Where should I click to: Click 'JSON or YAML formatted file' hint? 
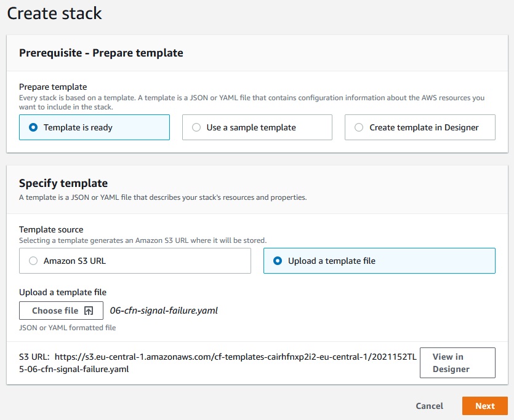[68, 328]
